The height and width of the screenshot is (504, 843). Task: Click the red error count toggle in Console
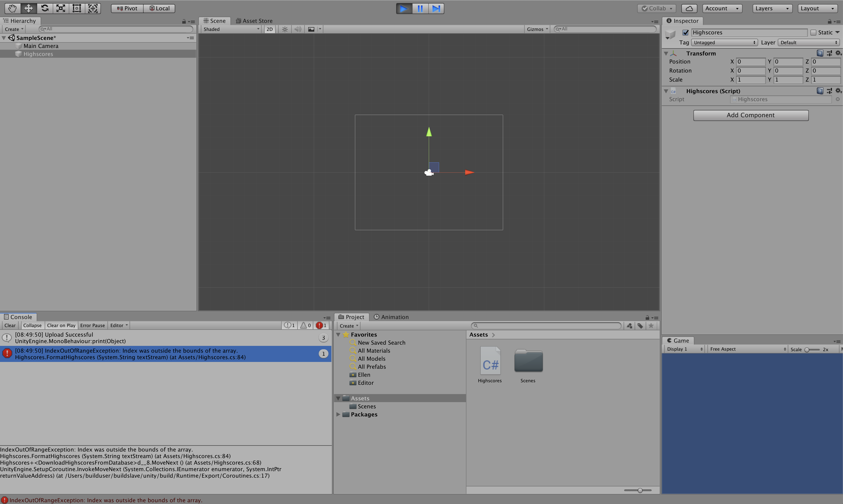pyautogui.click(x=321, y=325)
